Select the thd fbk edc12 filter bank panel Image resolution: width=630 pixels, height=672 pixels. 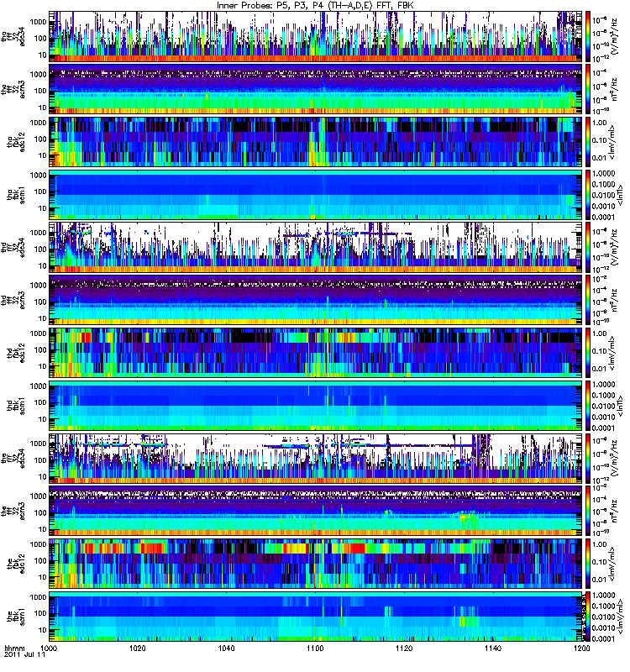pos(316,353)
